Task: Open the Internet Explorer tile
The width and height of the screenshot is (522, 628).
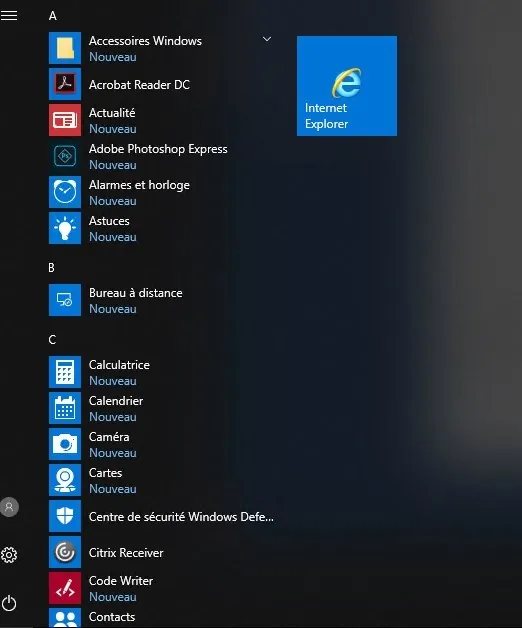Action: tap(347, 86)
